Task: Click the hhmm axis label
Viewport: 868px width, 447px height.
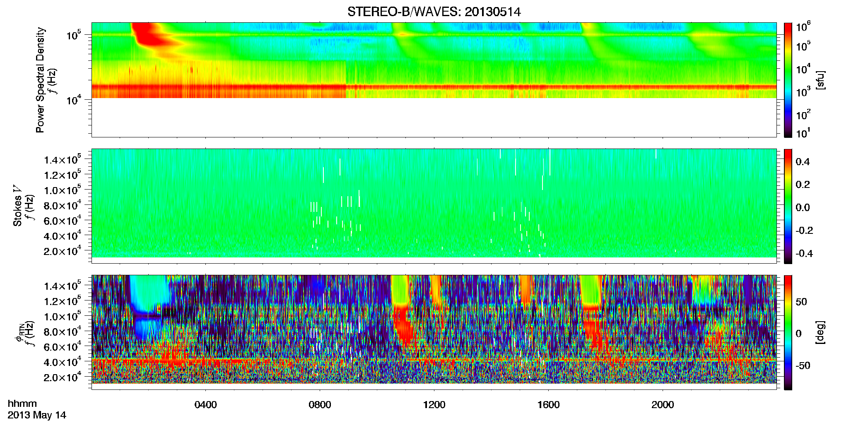Action: point(22,404)
